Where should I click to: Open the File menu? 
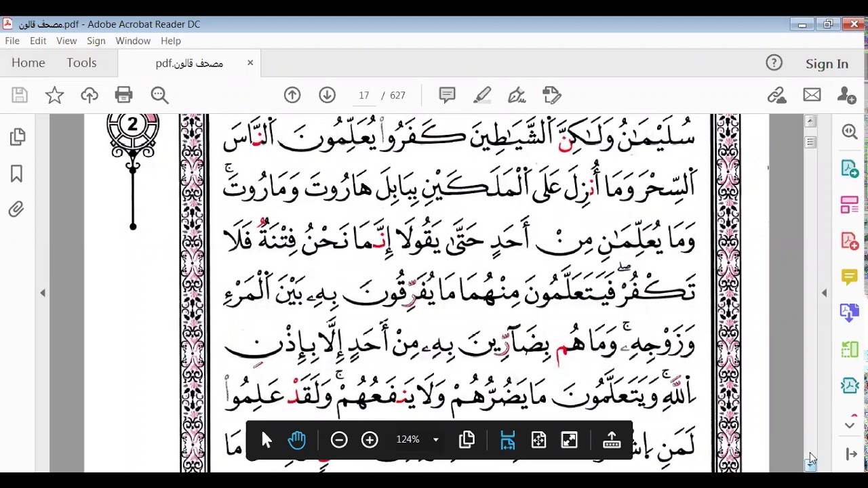coord(12,41)
